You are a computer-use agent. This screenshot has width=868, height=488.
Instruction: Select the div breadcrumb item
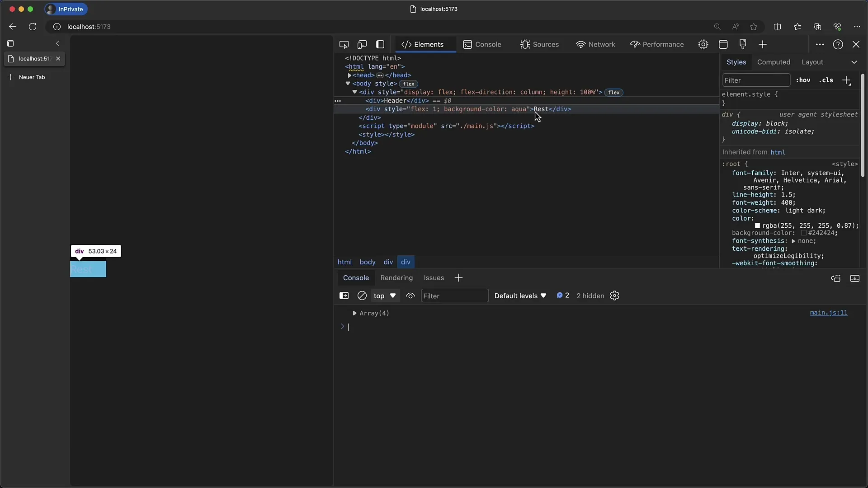click(x=388, y=262)
